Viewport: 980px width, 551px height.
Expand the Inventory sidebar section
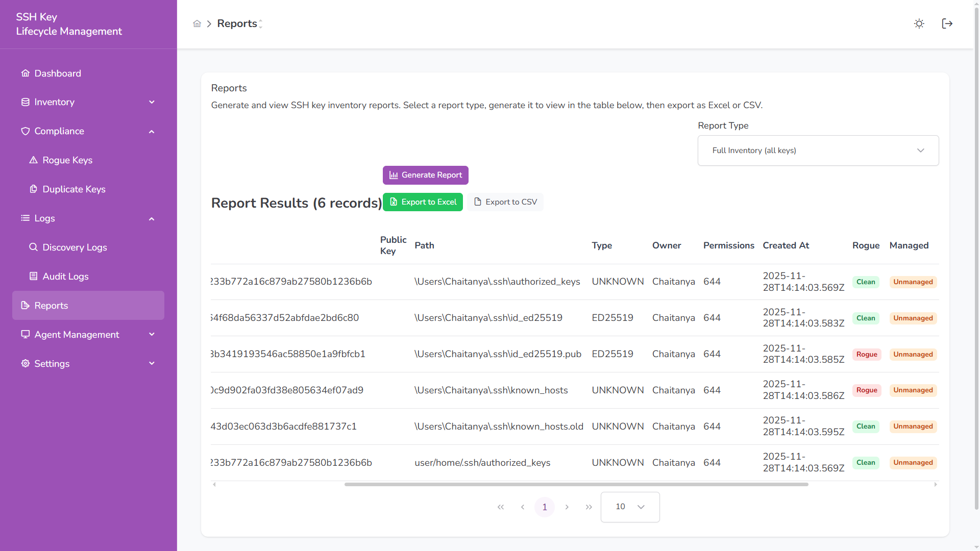152,102
